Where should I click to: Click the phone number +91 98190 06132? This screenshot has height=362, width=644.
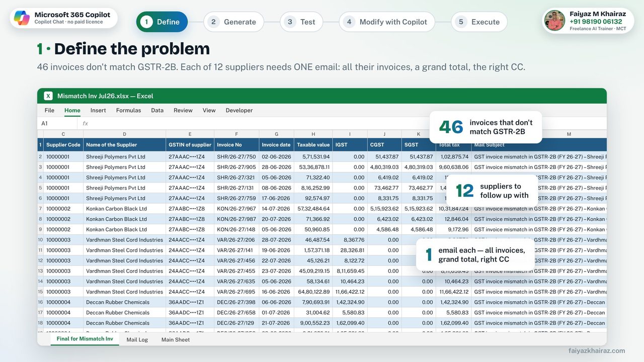pyautogui.click(x=596, y=22)
